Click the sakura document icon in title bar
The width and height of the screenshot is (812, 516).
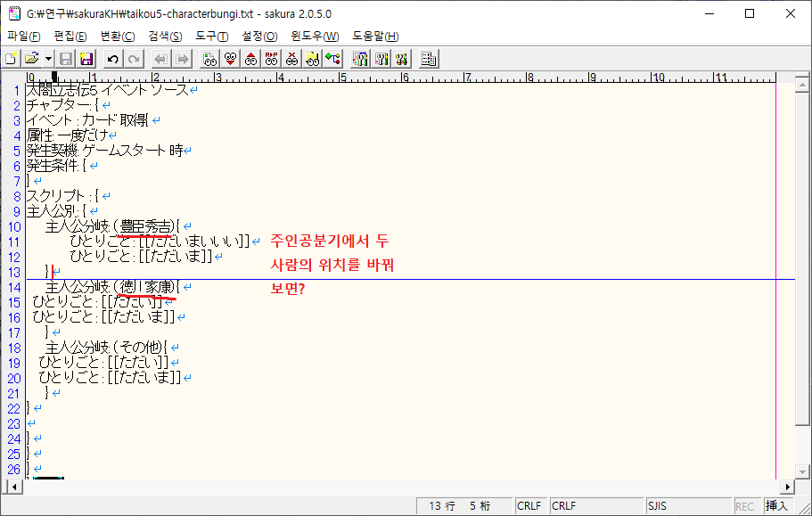pyautogui.click(x=14, y=13)
